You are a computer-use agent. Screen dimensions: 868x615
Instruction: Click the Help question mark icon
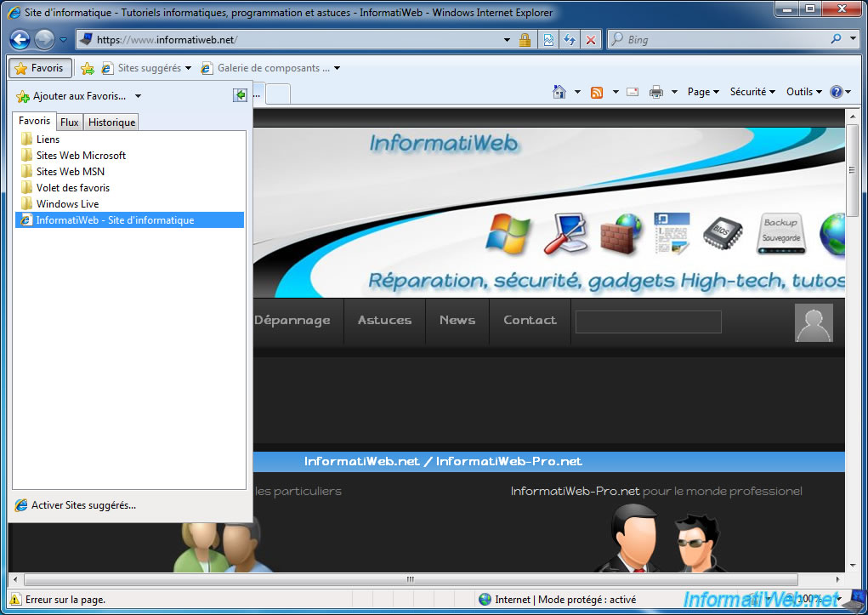(x=836, y=92)
